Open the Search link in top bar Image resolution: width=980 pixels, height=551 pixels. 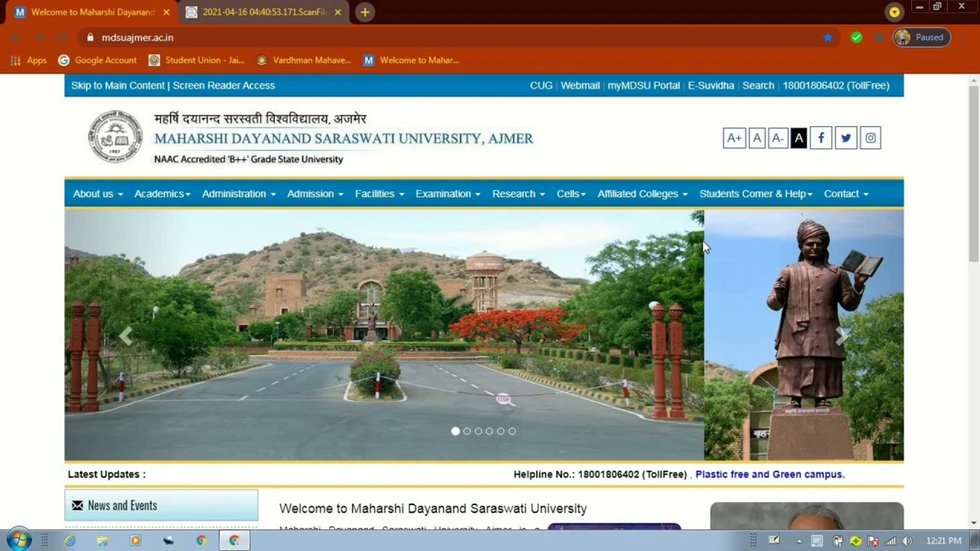click(758, 86)
